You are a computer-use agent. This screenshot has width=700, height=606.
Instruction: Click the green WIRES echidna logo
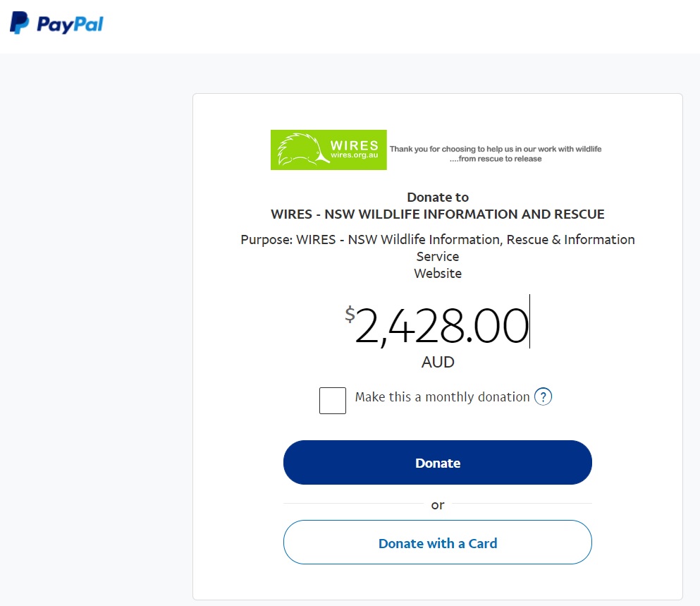pyautogui.click(x=328, y=150)
